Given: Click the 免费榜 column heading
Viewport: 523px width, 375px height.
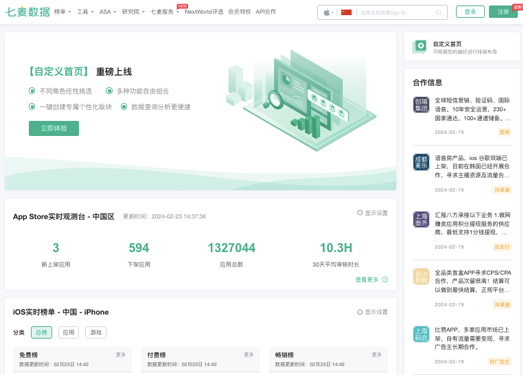Looking at the screenshot, I should click(x=28, y=355).
